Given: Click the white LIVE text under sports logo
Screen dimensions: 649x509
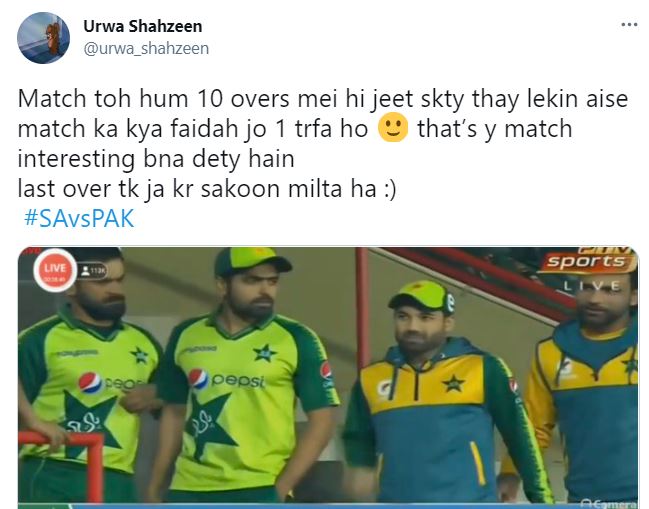Looking at the screenshot, I should click(592, 286).
